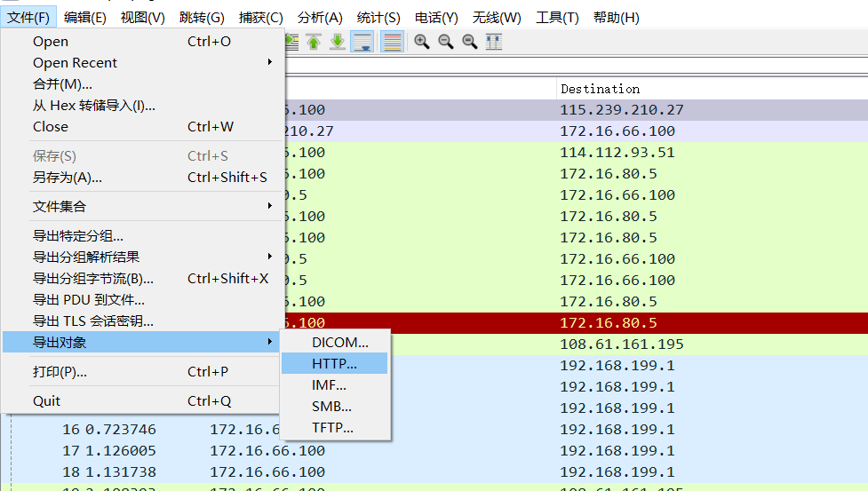Export DICOM... objects from submenu
Image resolution: width=868 pixels, height=491 pixels.
(x=335, y=342)
